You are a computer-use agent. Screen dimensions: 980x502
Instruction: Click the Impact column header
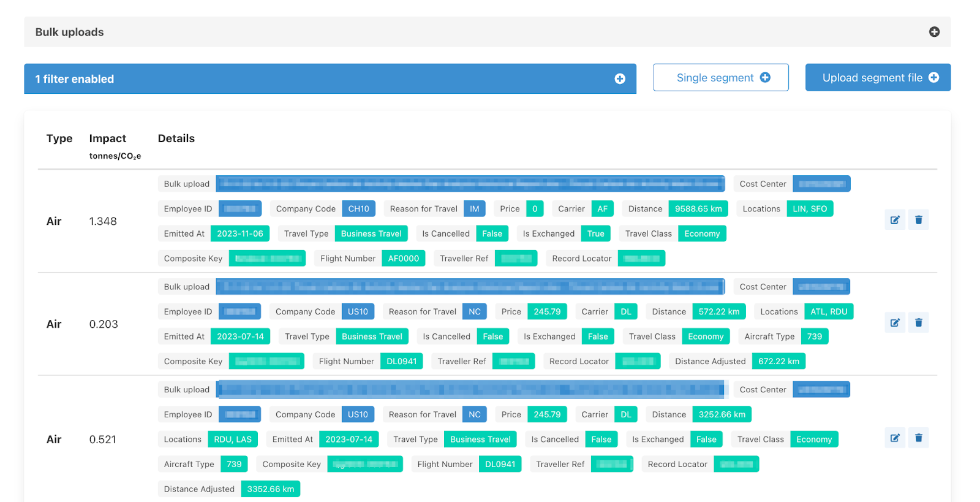pyautogui.click(x=108, y=139)
